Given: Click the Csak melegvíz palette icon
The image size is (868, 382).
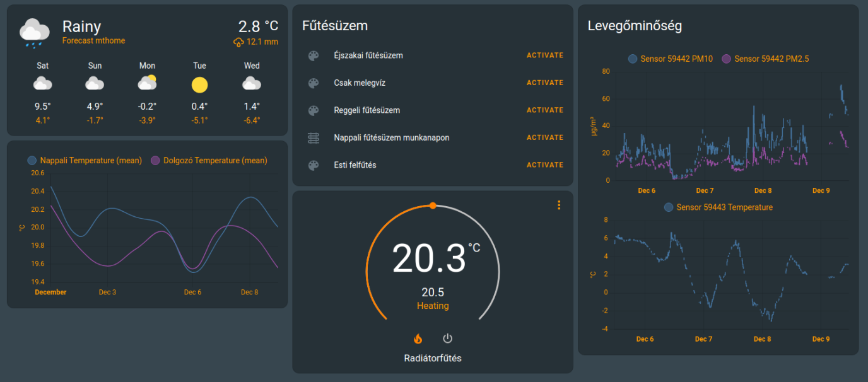Looking at the screenshot, I should (314, 83).
